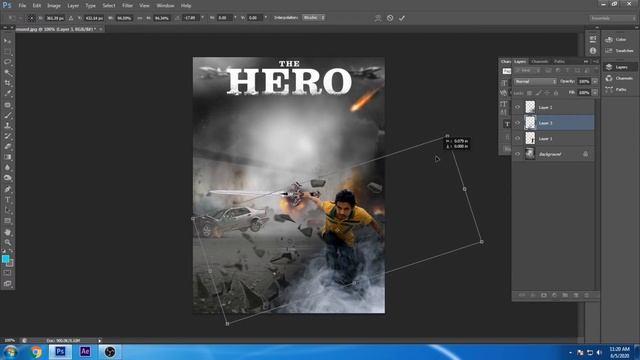Select the Move tool

pos(7,41)
